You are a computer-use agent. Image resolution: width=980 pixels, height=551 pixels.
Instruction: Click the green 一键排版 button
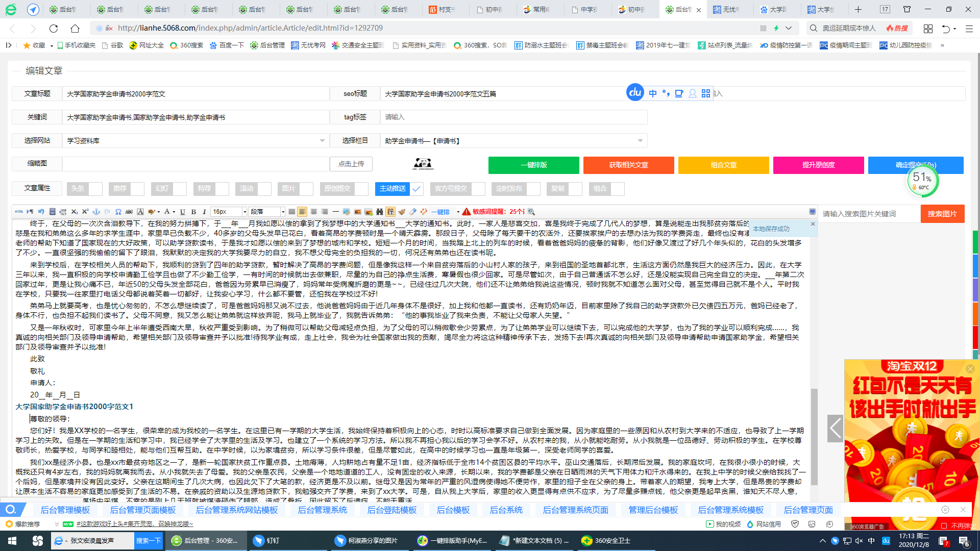pyautogui.click(x=533, y=165)
